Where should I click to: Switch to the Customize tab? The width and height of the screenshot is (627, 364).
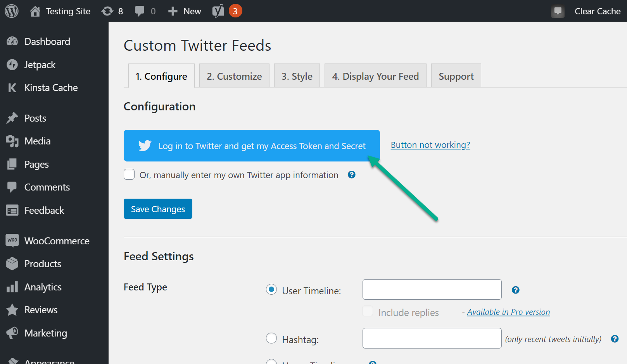(x=234, y=76)
